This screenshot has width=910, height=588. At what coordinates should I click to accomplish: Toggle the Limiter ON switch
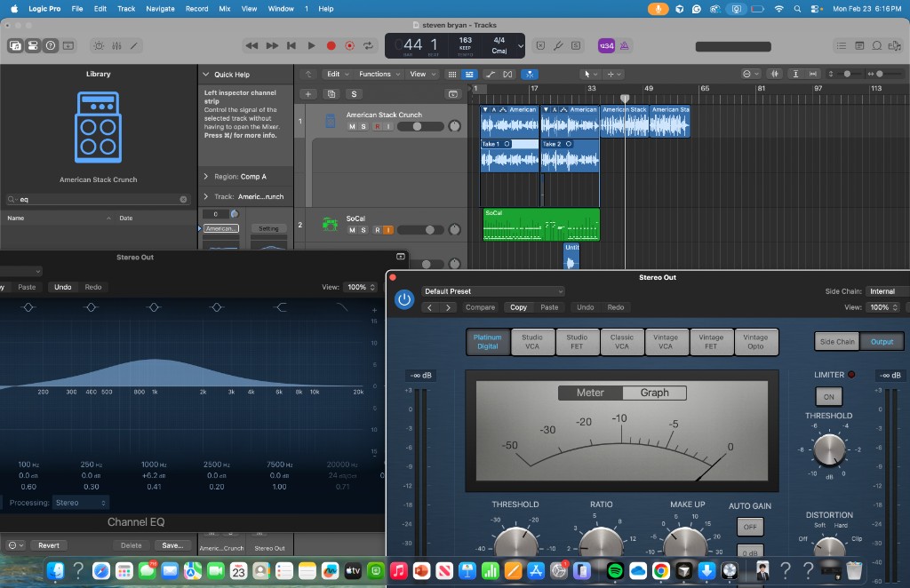pyautogui.click(x=828, y=396)
